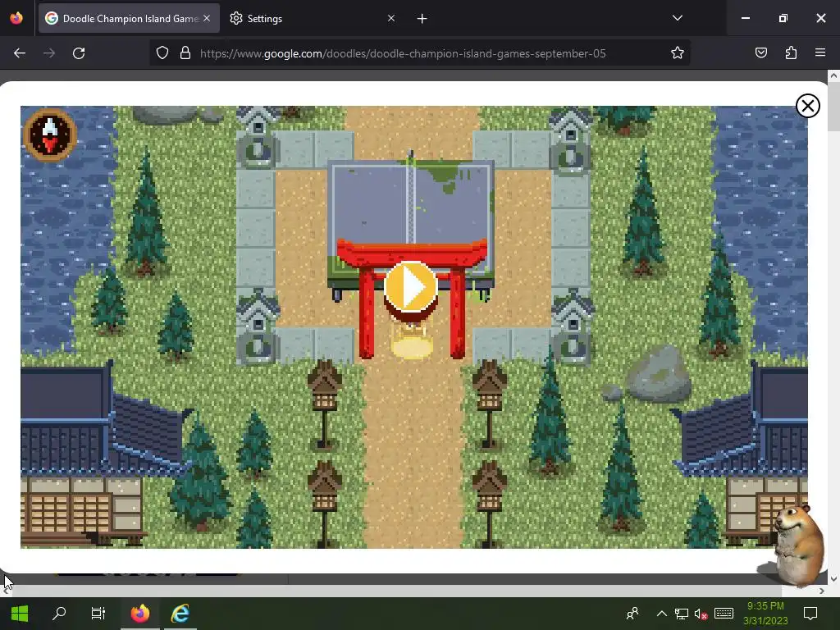Click the Firefox logo in title bar
Image resolution: width=840 pixels, height=630 pixels.
[16, 18]
